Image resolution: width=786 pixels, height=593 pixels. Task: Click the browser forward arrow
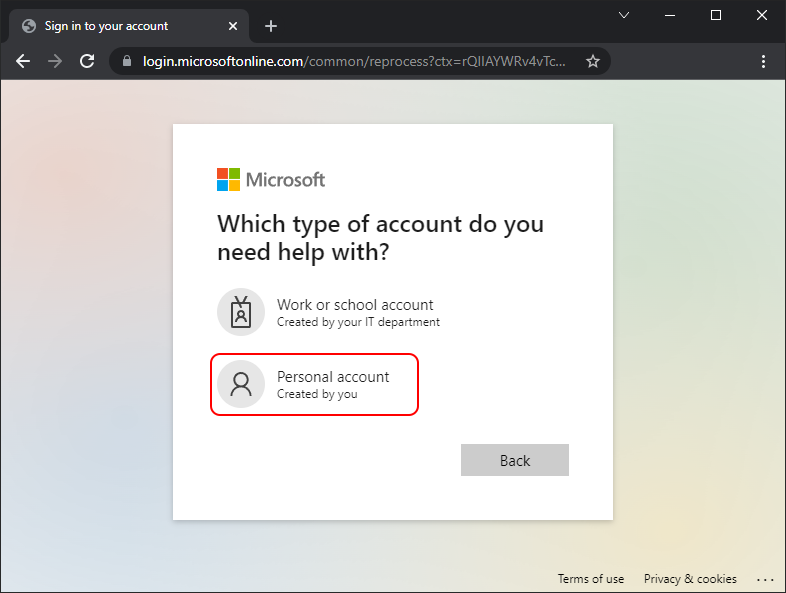pyautogui.click(x=55, y=61)
